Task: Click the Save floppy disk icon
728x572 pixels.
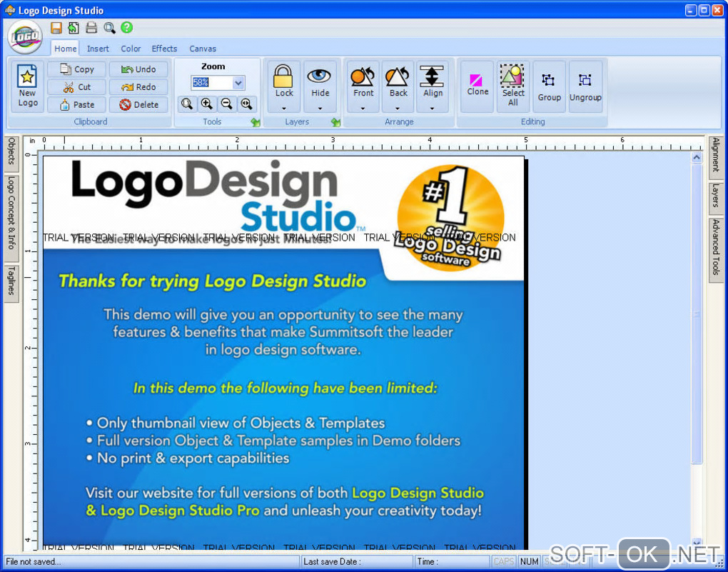Action: pos(56,28)
